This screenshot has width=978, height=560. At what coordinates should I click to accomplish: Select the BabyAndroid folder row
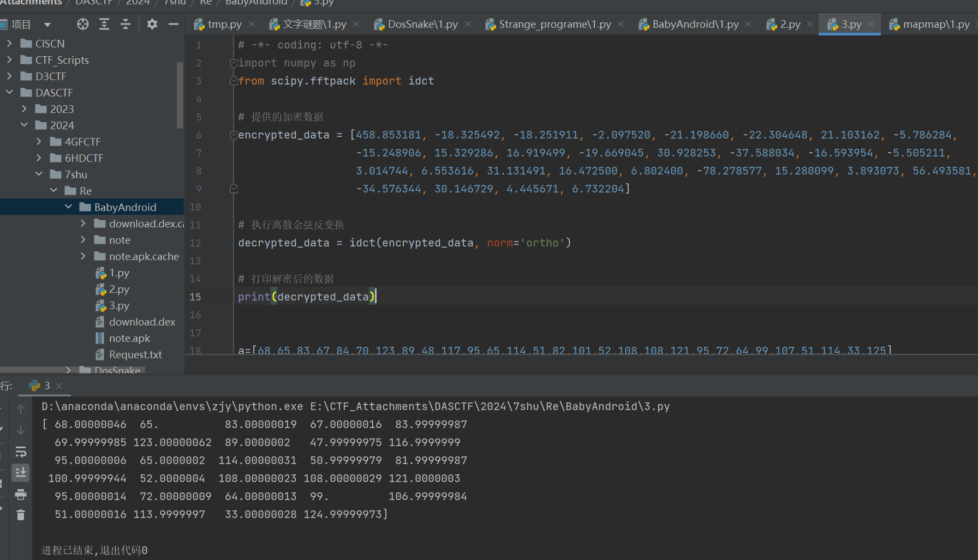(92, 207)
